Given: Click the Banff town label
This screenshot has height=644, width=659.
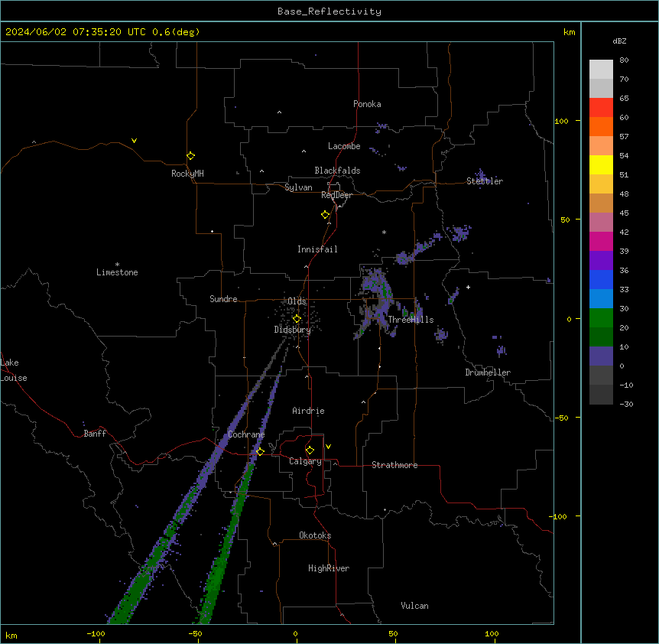Looking at the screenshot, I should pyautogui.click(x=95, y=434).
